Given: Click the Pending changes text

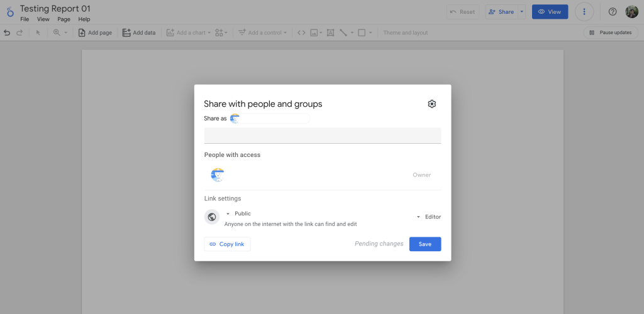Looking at the screenshot, I should pyautogui.click(x=379, y=244).
